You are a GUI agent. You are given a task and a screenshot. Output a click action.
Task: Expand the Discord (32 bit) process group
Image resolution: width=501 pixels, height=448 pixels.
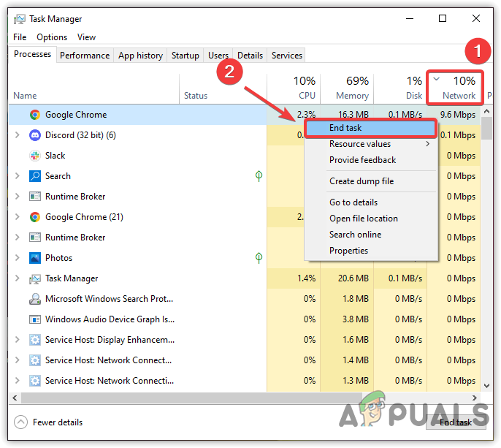click(x=18, y=135)
